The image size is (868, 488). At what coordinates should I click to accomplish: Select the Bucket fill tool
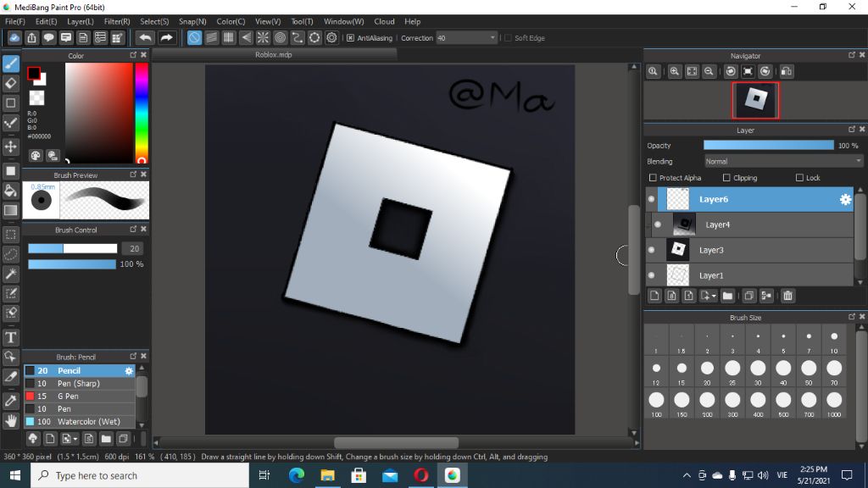11,192
